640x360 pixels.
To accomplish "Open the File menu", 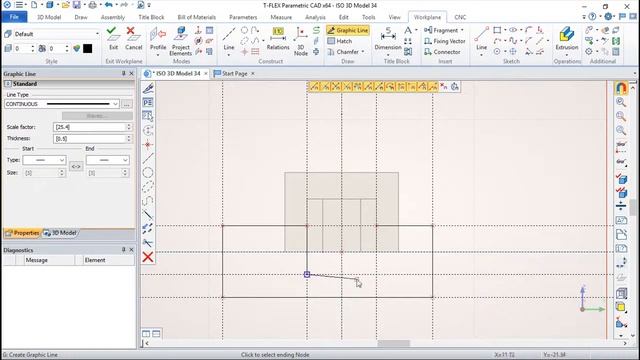I will point(14,17).
